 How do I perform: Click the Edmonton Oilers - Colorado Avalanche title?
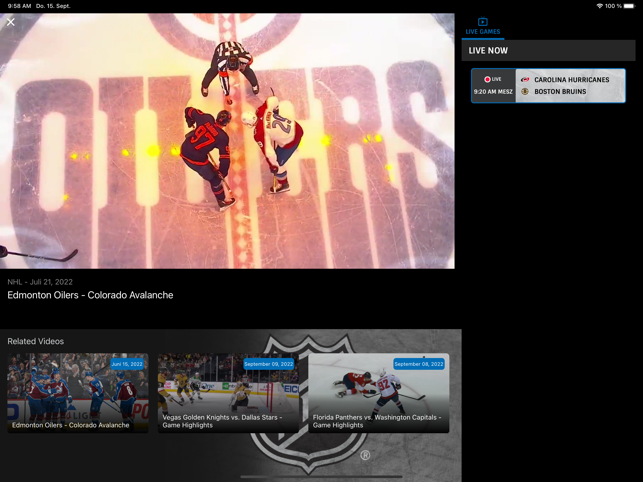[x=90, y=295]
